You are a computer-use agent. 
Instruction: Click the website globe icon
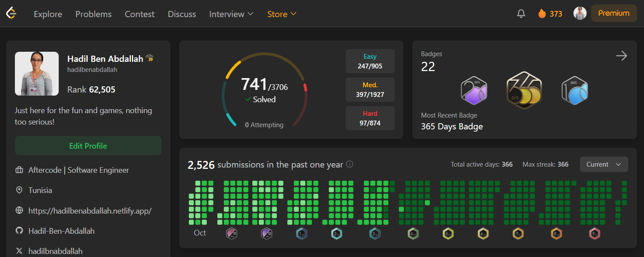19,211
